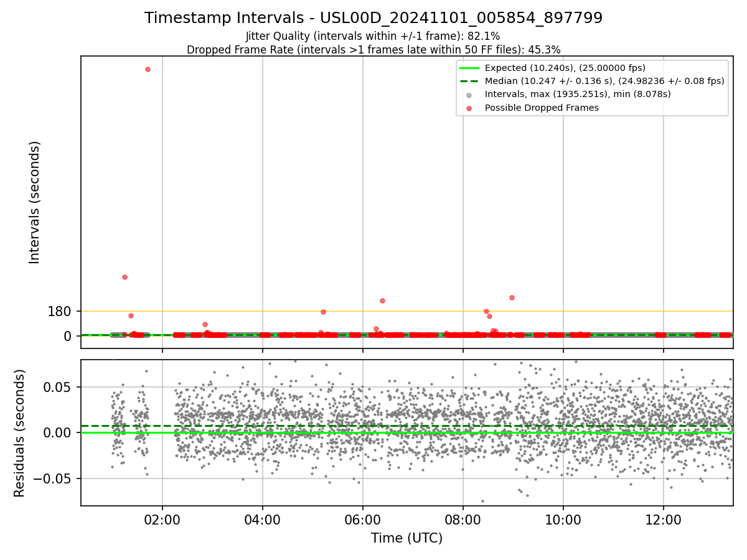Click the '180' y-axis tick label
The height and width of the screenshot is (560, 747).
[59, 311]
